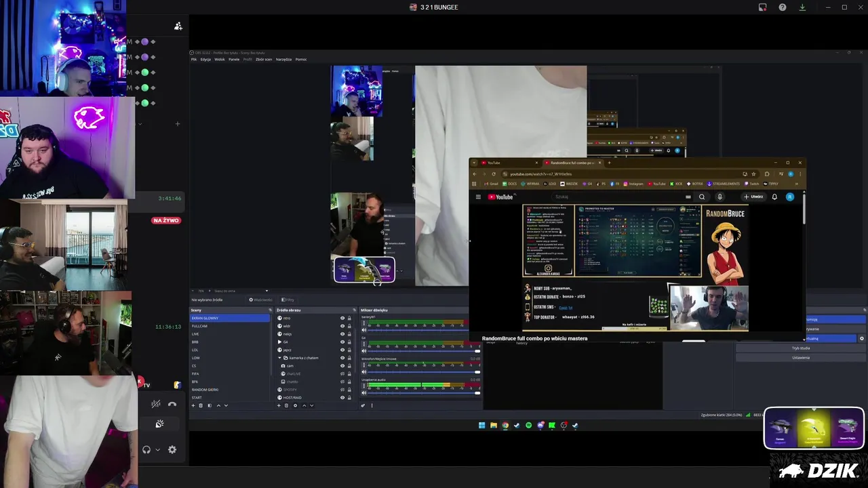The width and height of the screenshot is (868, 488).
Task: Move source up in Źródła obrazu toolbar
Action: [304, 405]
